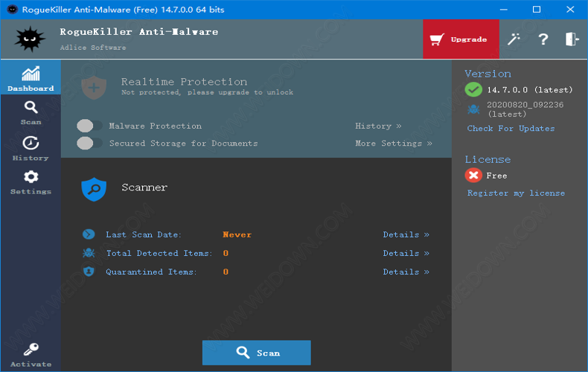Open Details » for Total Detected Items
The image size is (588, 372).
(x=406, y=254)
